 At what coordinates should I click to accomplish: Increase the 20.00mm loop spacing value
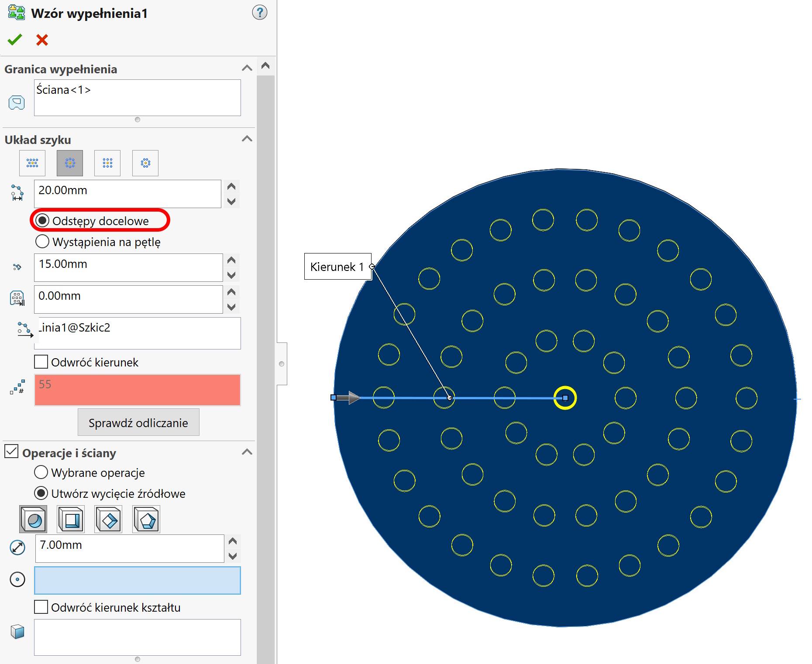pos(231,187)
